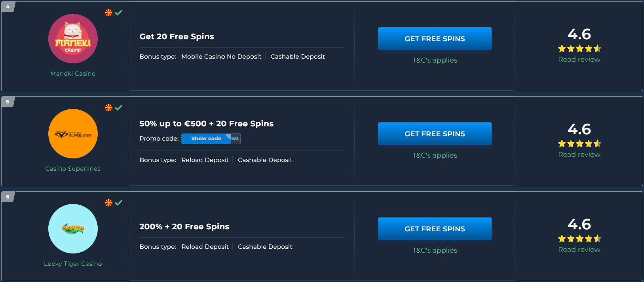View T&C's applies for Maneki Casino offer
Screen dimensions: 644x282
[x=435, y=60]
